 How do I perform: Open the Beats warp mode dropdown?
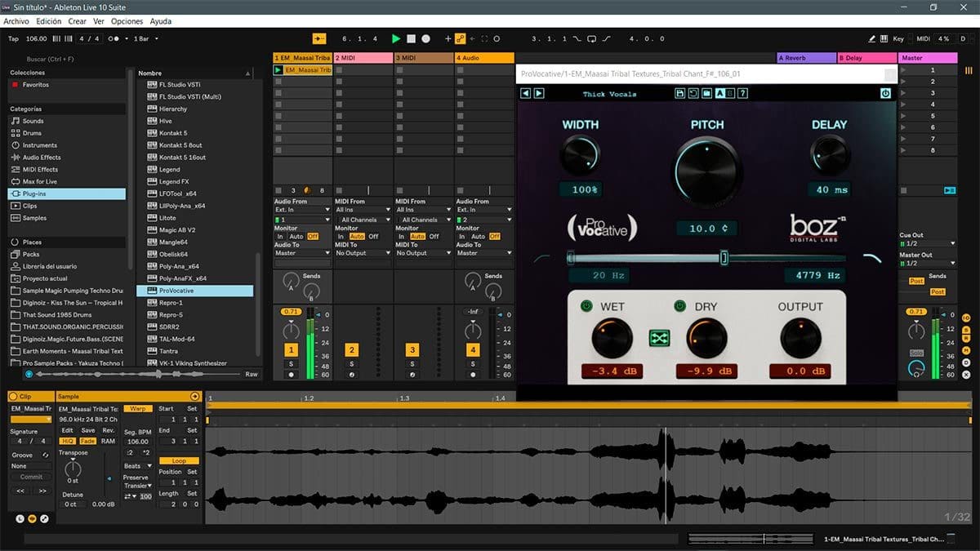click(138, 466)
